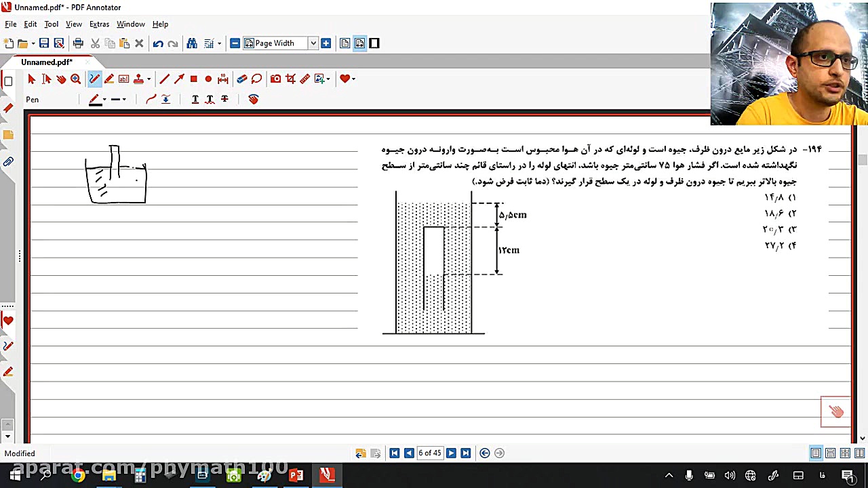The width and height of the screenshot is (868, 488).
Task: Select the Unnamed.pdf document tab
Action: pos(47,62)
